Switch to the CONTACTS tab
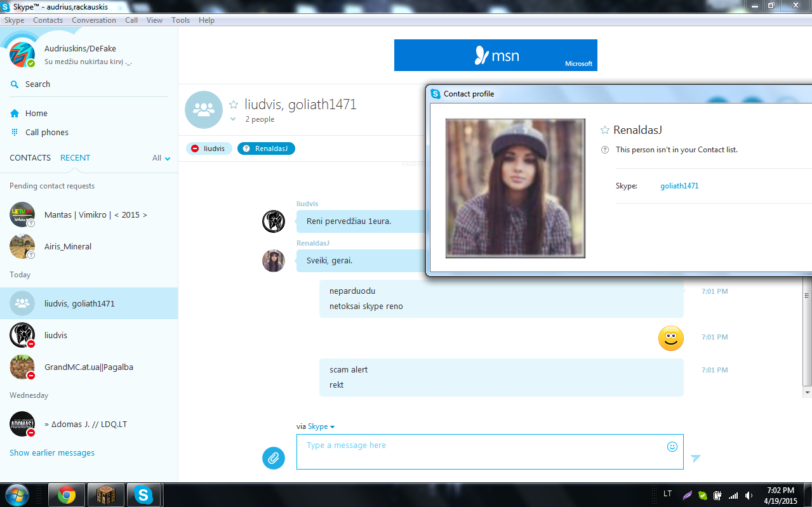 30,158
